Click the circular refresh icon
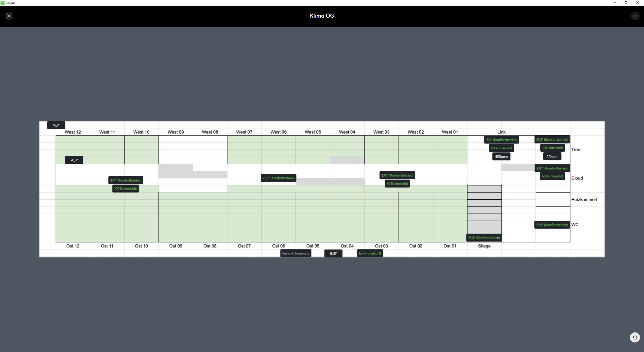644x352 pixels. click(635, 337)
